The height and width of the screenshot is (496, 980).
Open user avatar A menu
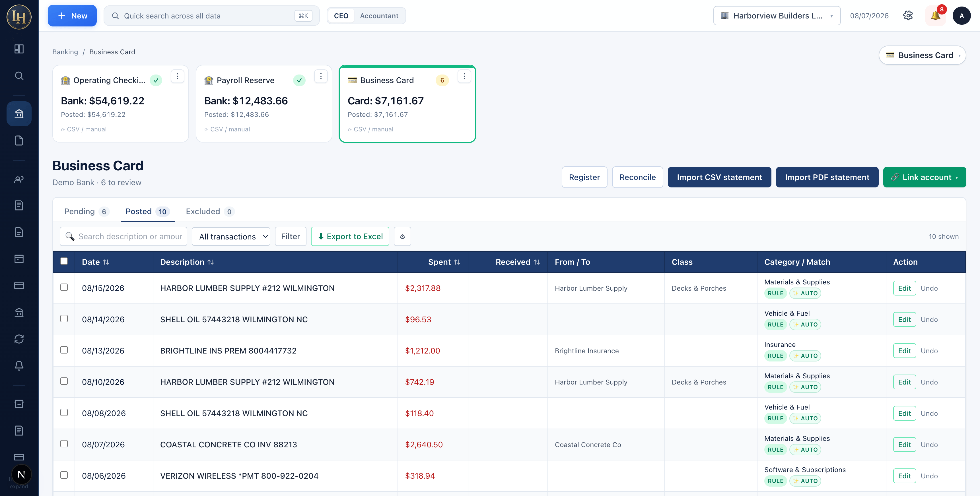[961, 16]
